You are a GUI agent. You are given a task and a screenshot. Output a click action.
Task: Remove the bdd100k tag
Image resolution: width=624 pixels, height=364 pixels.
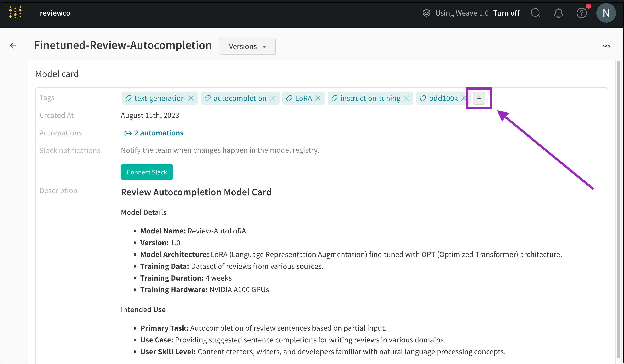pyautogui.click(x=464, y=98)
